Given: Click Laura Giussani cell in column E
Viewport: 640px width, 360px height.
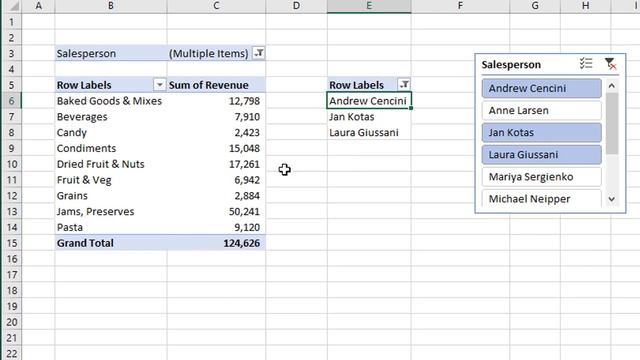Looking at the screenshot, I should [369, 132].
